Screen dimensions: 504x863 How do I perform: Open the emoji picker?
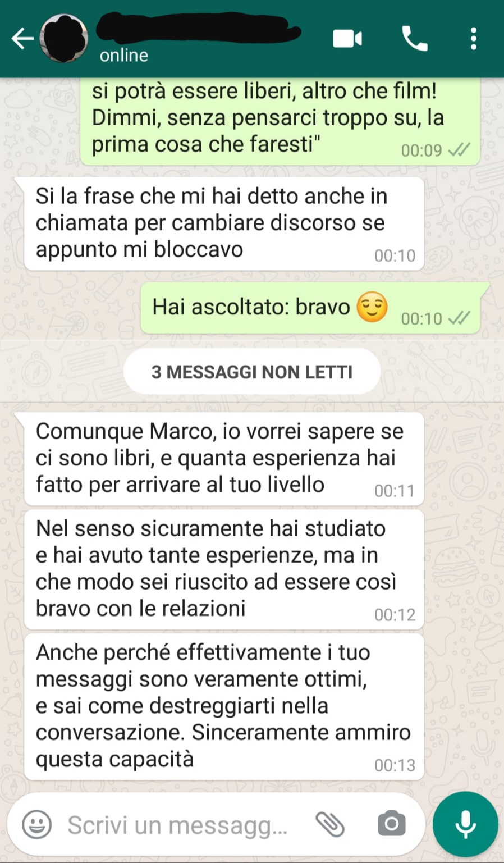pos(36,824)
